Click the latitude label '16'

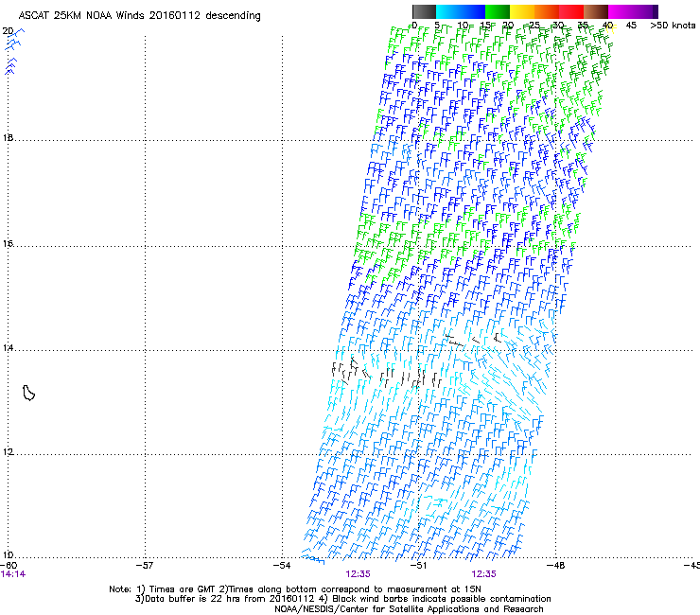8,243
